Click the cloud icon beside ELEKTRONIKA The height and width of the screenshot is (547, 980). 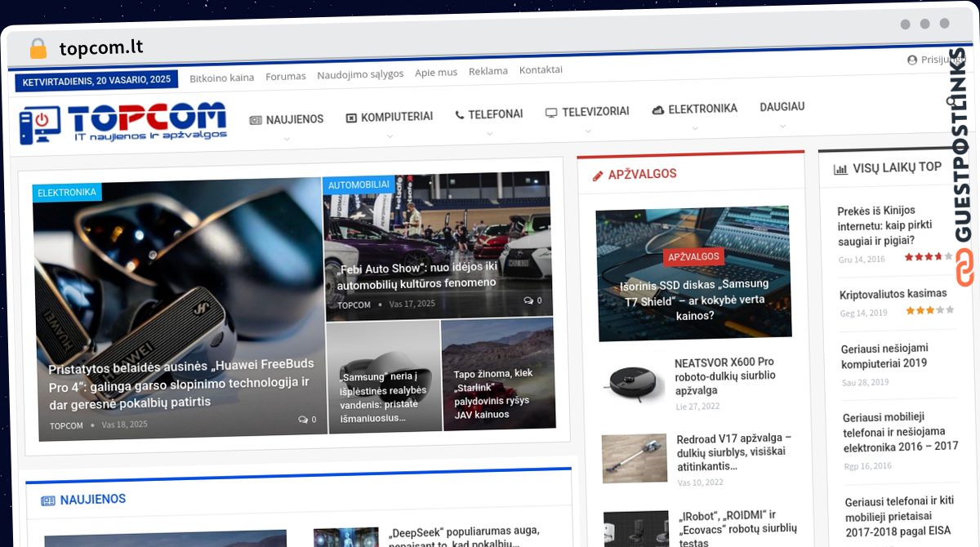point(658,109)
